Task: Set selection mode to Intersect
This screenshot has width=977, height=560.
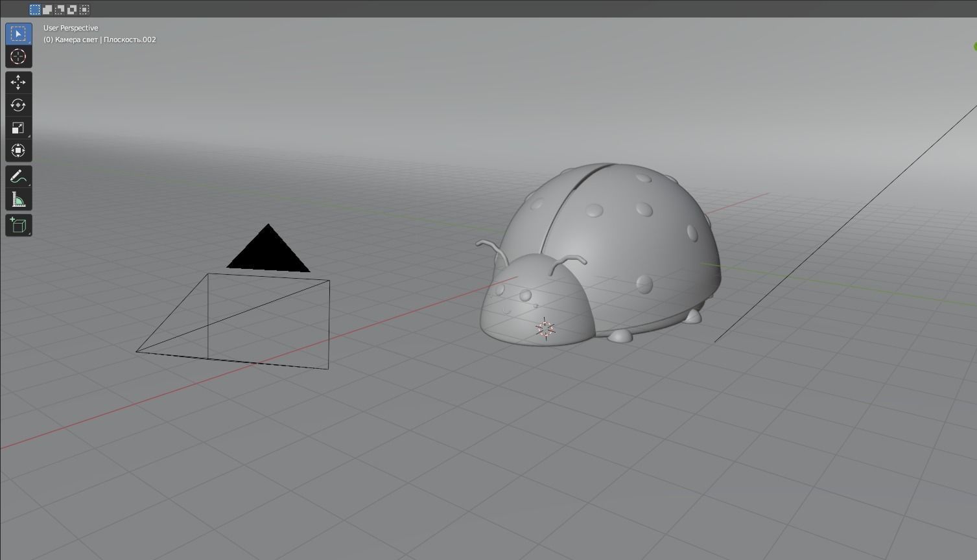Action: pos(84,9)
